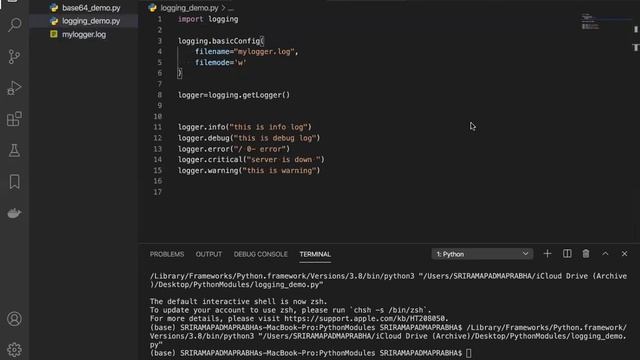The image size is (640, 360).
Task: Switch to the PROBLEMS tab
Action: click(167, 254)
